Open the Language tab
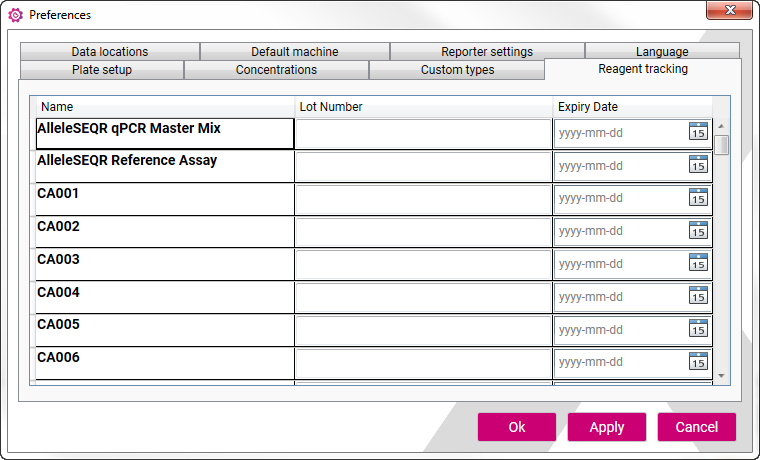Viewport: 760px width, 460px height. (x=662, y=51)
